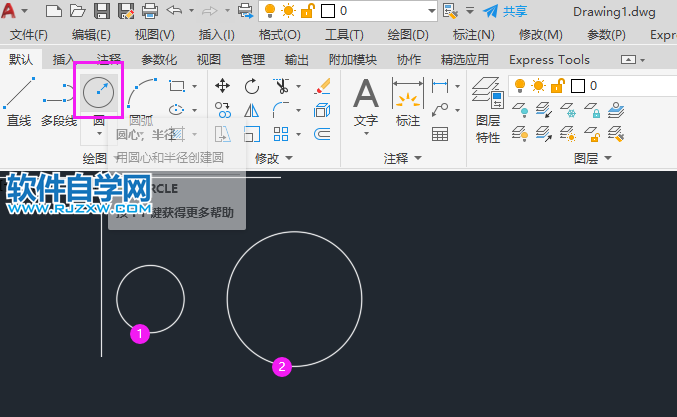Click the Freeze Layer icon
This screenshot has width=677, height=417.
pyautogui.click(x=568, y=110)
